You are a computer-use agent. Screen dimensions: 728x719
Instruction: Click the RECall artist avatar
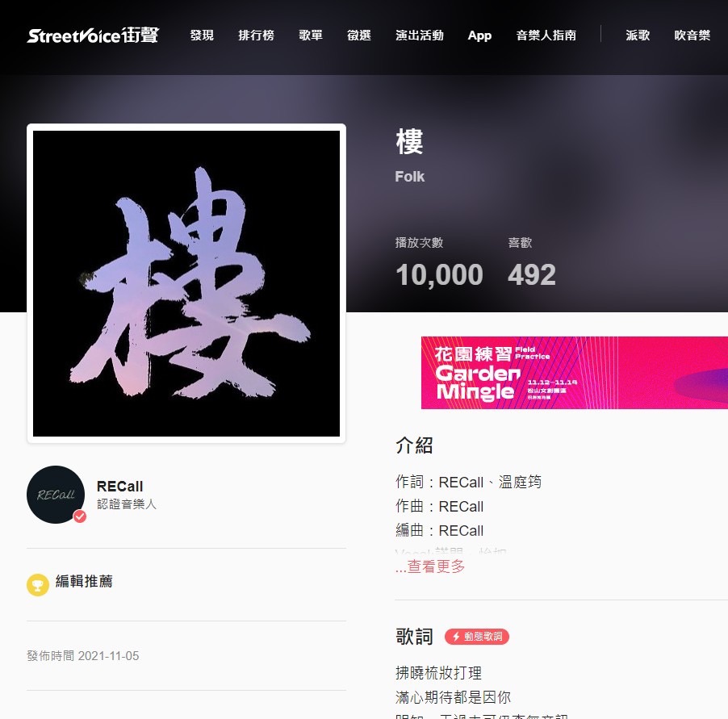pos(56,495)
